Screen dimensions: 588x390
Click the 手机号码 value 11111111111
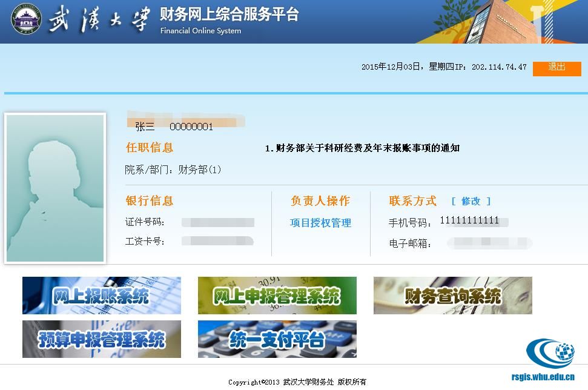469,220
